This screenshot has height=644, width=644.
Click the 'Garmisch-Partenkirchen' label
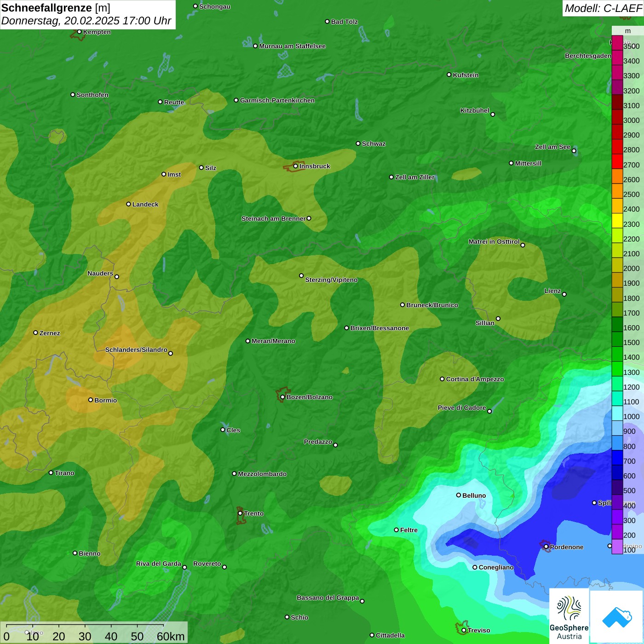point(277,100)
